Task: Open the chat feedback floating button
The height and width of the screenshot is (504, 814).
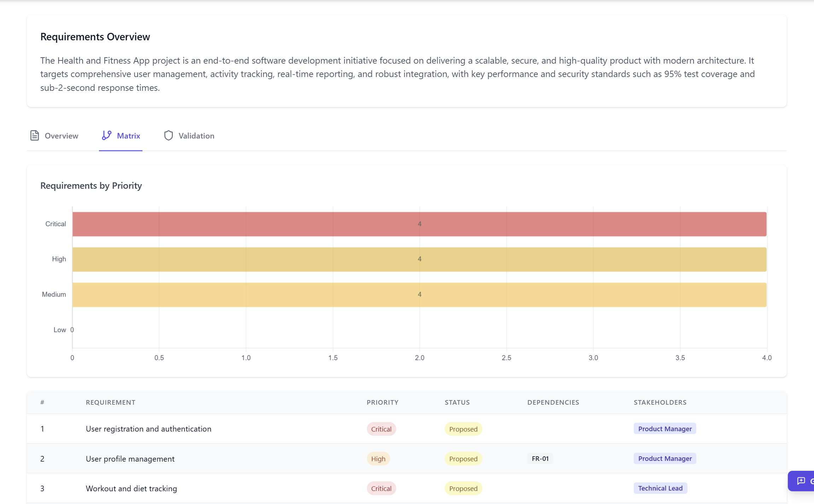Action: coord(801,481)
